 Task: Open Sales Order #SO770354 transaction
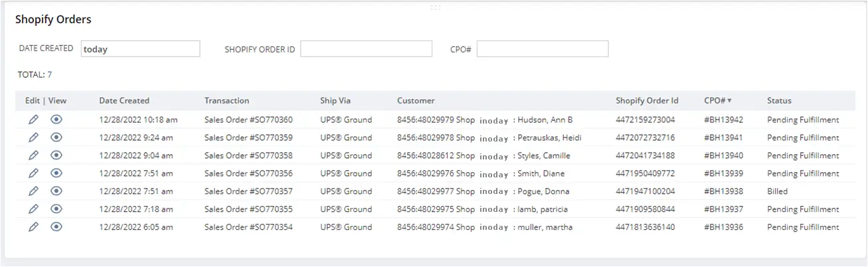[248, 227]
